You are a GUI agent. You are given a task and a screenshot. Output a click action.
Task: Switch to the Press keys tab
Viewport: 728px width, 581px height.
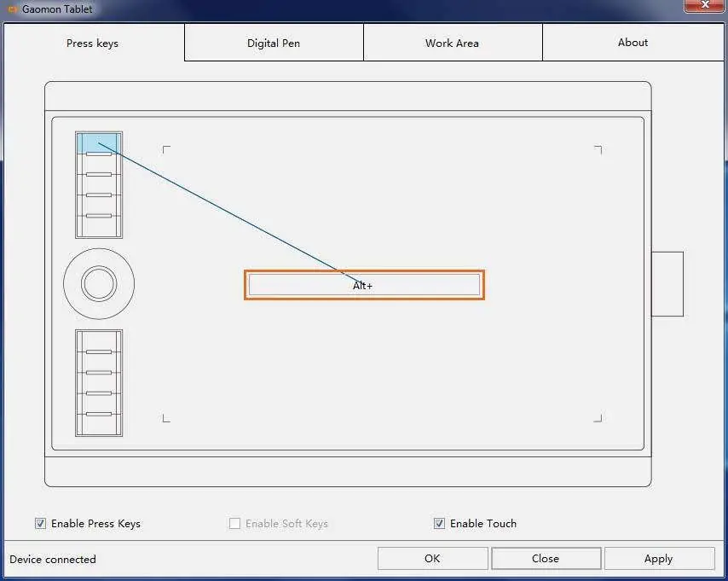pos(93,44)
